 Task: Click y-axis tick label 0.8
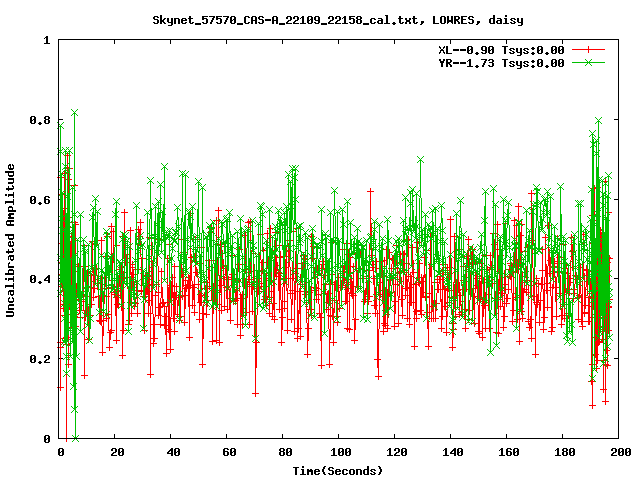(40, 120)
